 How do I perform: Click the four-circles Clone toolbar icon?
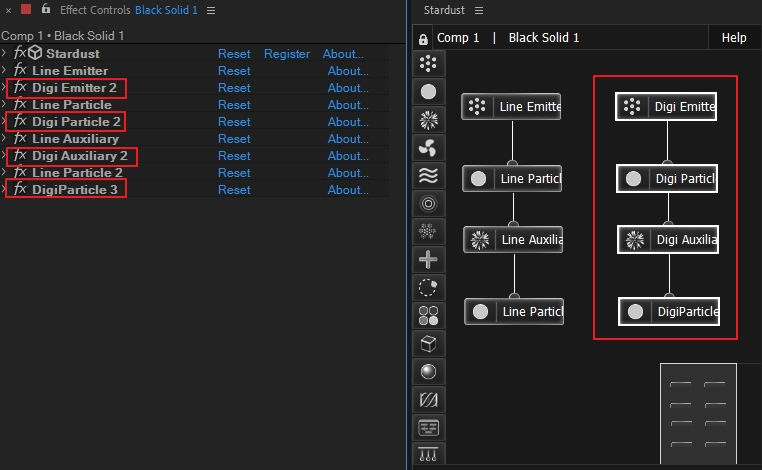[x=428, y=315]
